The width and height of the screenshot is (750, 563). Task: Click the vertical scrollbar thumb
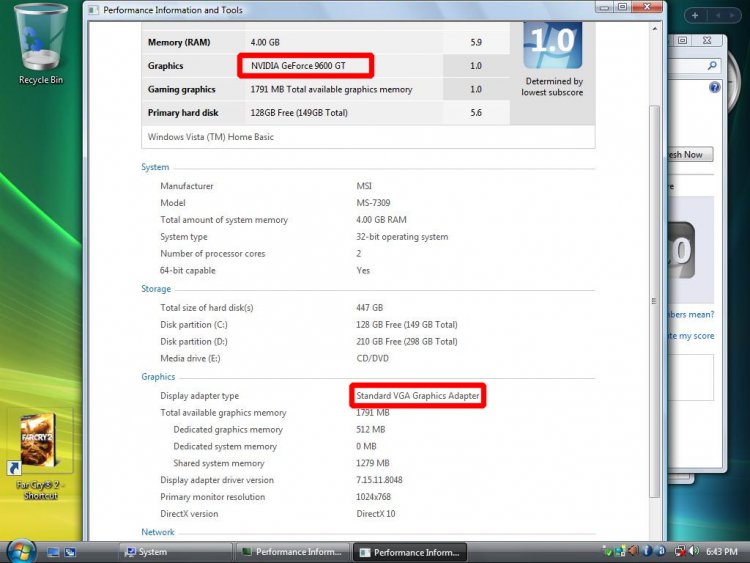click(x=654, y=301)
